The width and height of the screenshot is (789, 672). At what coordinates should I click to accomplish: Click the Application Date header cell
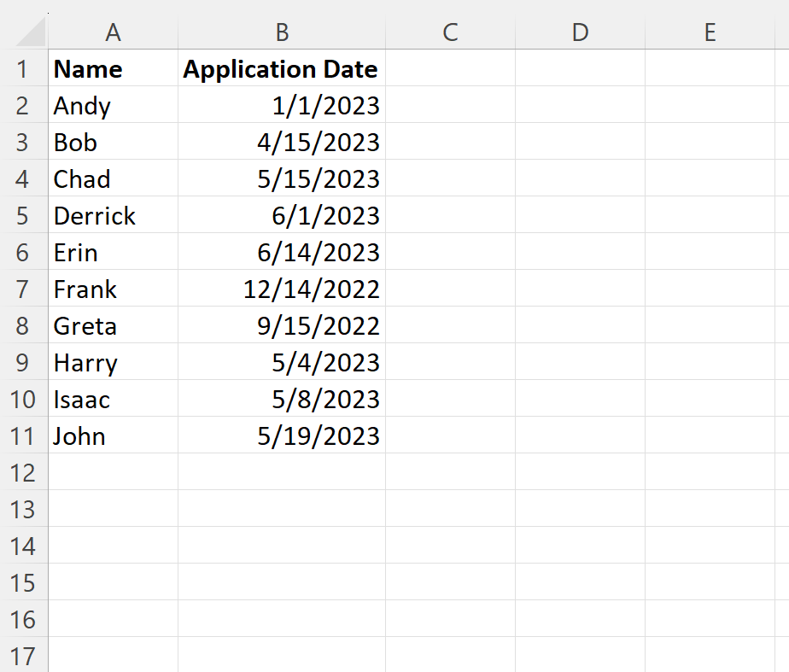[x=282, y=68]
